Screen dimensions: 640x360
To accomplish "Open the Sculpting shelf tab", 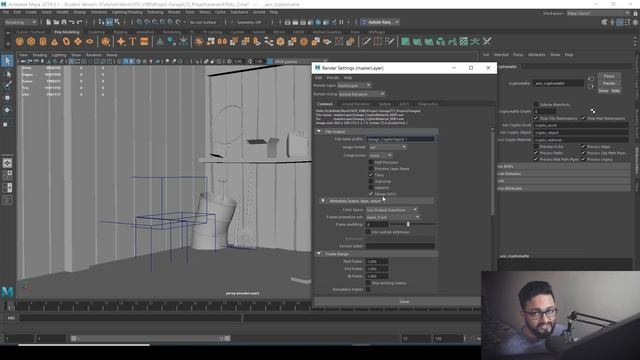I will coord(96,32).
